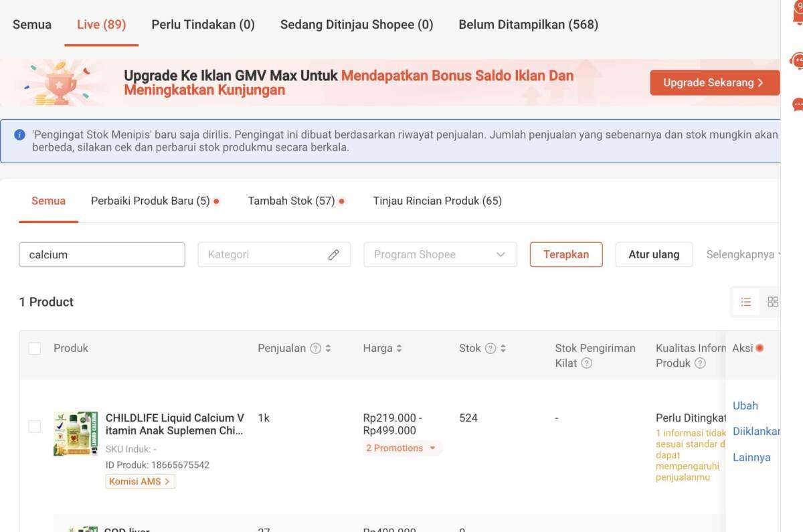Expand 2 Promotions dropdown
The width and height of the screenshot is (803, 532).
[x=401, y=448]
